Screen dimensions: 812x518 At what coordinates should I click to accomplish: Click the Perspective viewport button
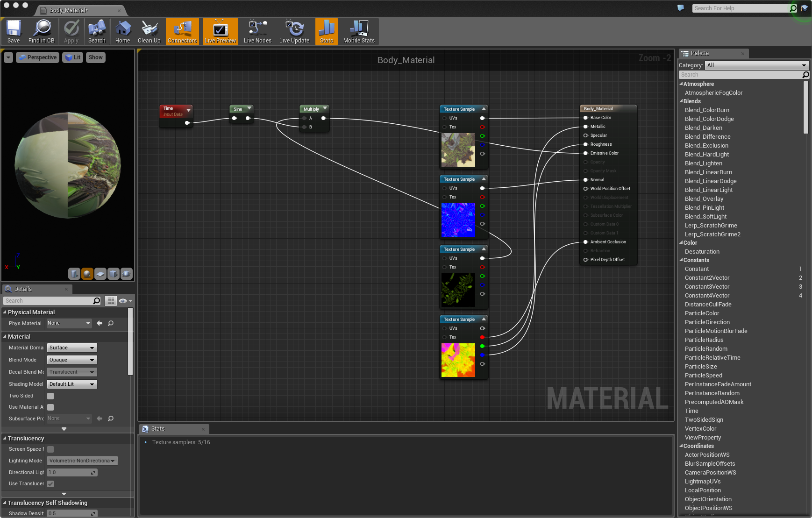click(x=37, y=57)
